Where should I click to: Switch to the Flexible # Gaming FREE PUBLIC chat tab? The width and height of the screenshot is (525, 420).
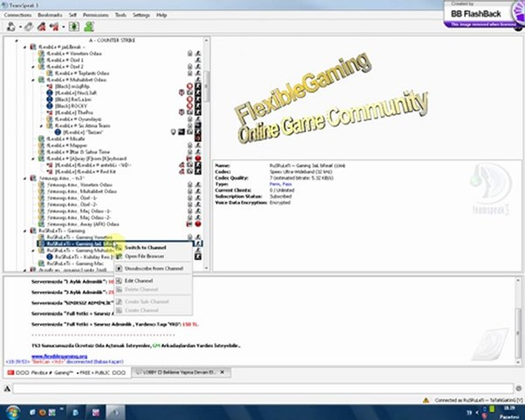(66, 372)
